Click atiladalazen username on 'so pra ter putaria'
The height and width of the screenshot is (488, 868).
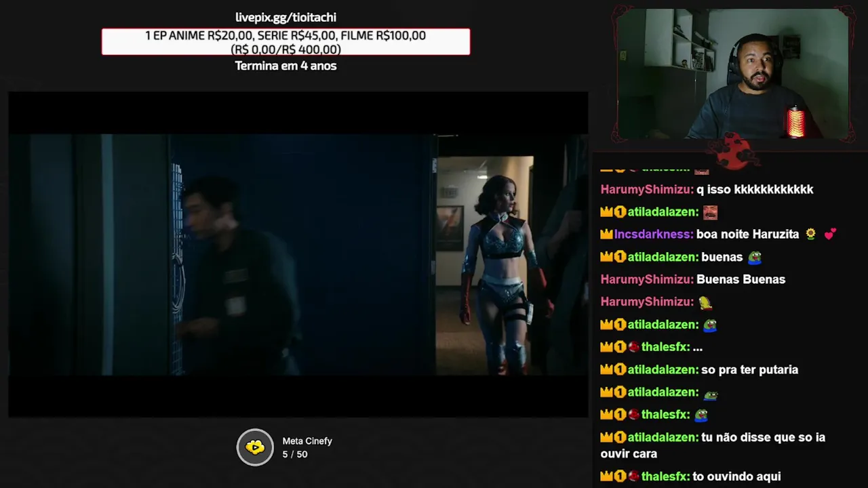pos(663,369)
